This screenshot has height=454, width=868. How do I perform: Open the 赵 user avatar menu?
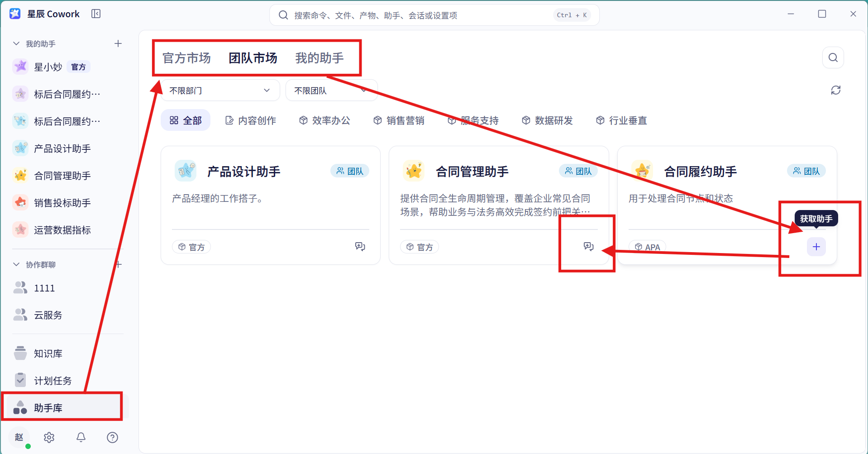click(19, 437)
